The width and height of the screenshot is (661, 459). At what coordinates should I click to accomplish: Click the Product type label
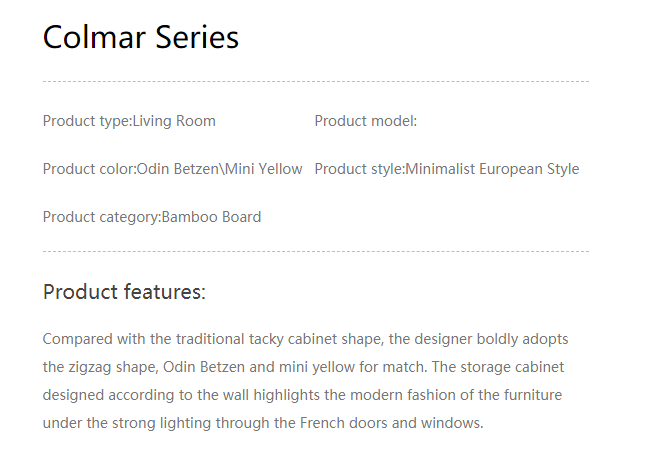(86, 121)
